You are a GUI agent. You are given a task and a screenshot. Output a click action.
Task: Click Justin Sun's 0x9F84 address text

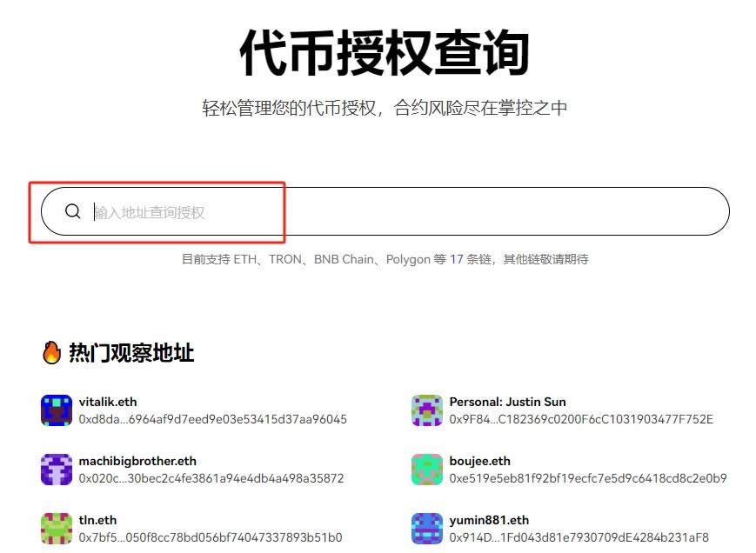[x=580, y=419]
